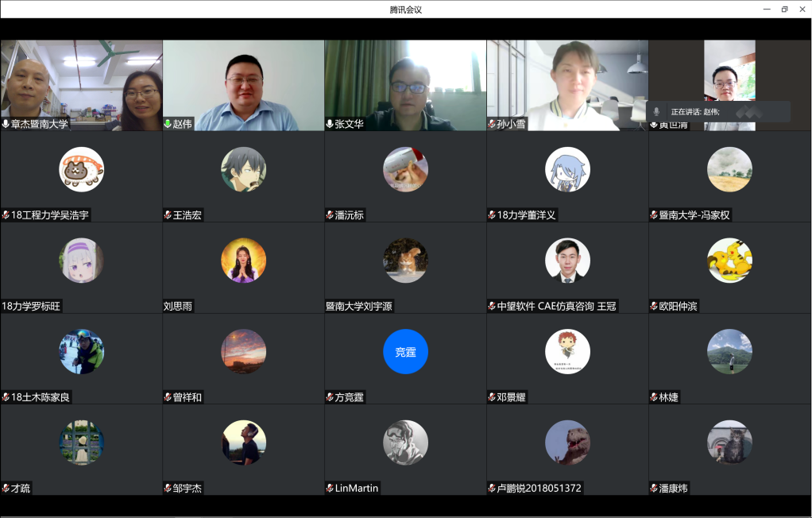Click the name label 18工程力学吴浩宇

[50, 215]
